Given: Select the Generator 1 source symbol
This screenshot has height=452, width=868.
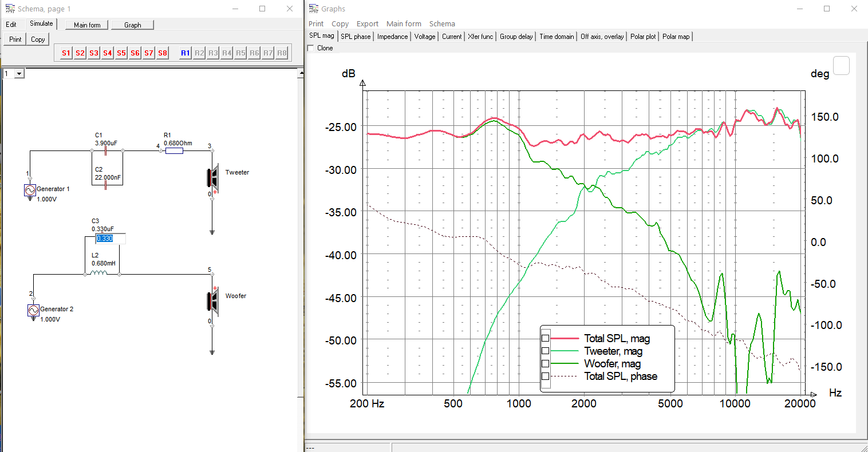Looking at the screenshot, I should [30, 191].
